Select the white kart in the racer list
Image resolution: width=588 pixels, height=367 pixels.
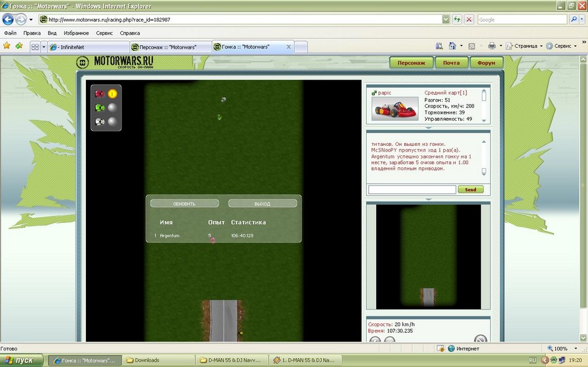click(x=99, y=122)
